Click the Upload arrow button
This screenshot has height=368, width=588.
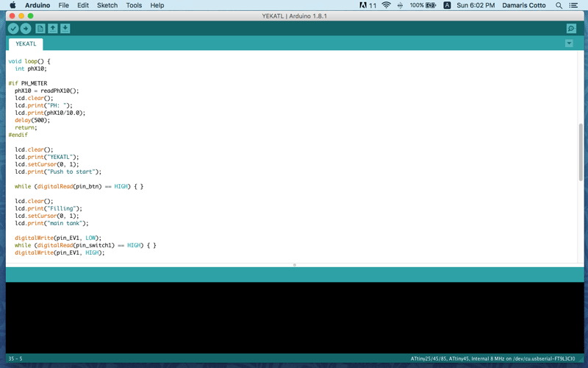pos(26,29)
